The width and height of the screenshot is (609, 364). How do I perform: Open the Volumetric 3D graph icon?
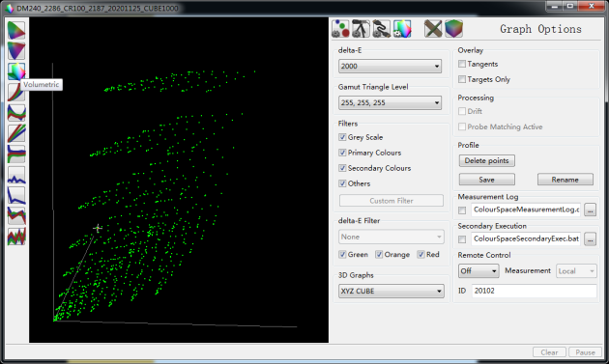pyautogui.click(x=16, y=71)
